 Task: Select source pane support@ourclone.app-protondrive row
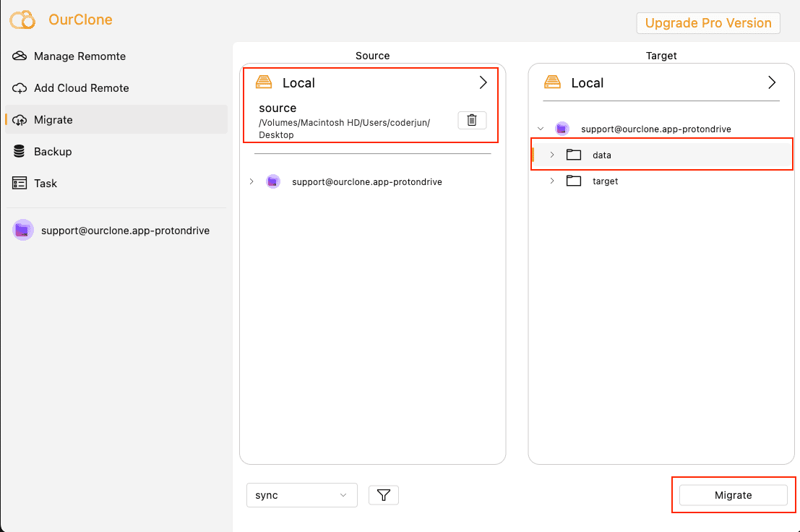372,181
